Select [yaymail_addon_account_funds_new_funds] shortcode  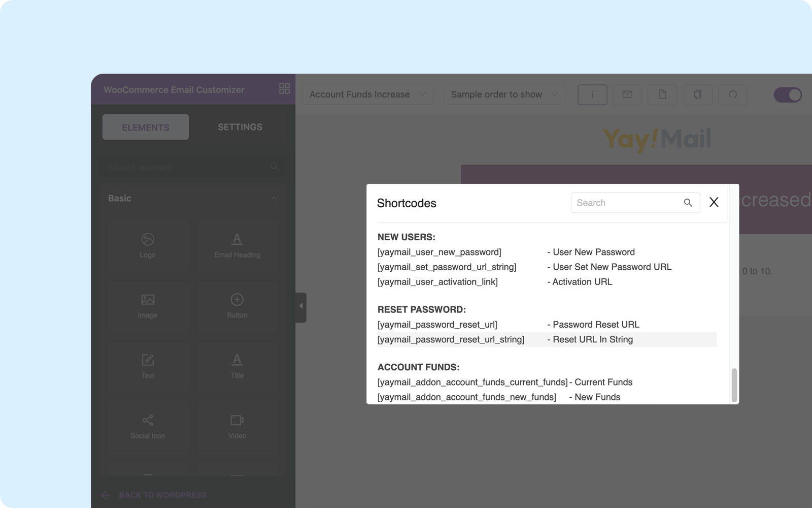click(466, 397)
